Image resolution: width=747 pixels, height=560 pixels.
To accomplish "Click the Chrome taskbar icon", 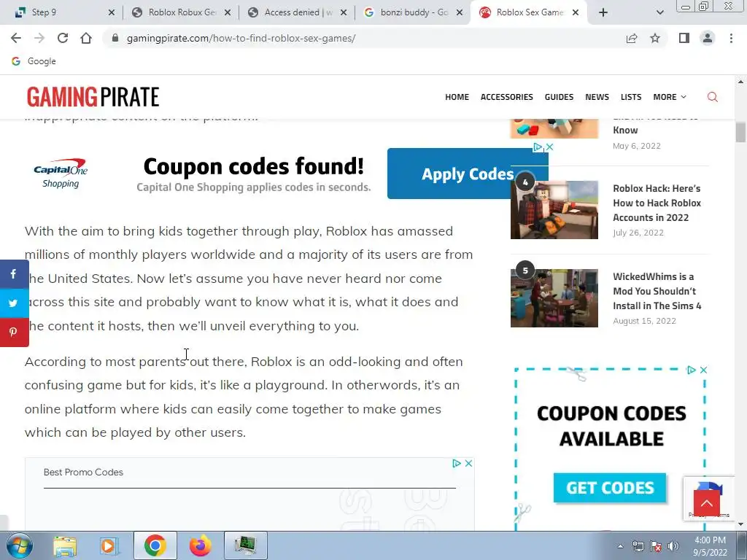I will (155, 545).
